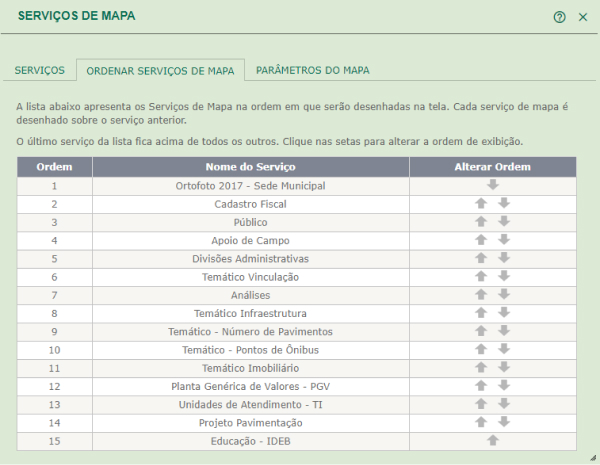Move Temático Infraestrutura up one position
Screen dimensions: 600x465
coord(481,313)
